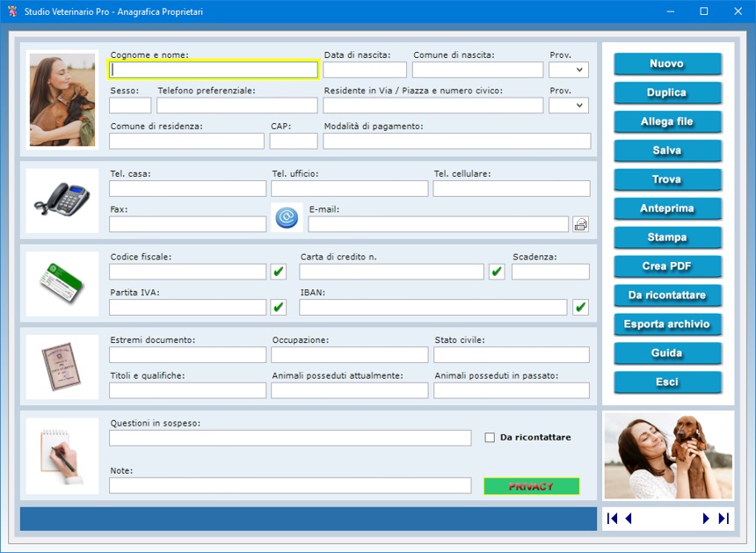
Task: Go to previous record
Action: click(x=629, y=519)
